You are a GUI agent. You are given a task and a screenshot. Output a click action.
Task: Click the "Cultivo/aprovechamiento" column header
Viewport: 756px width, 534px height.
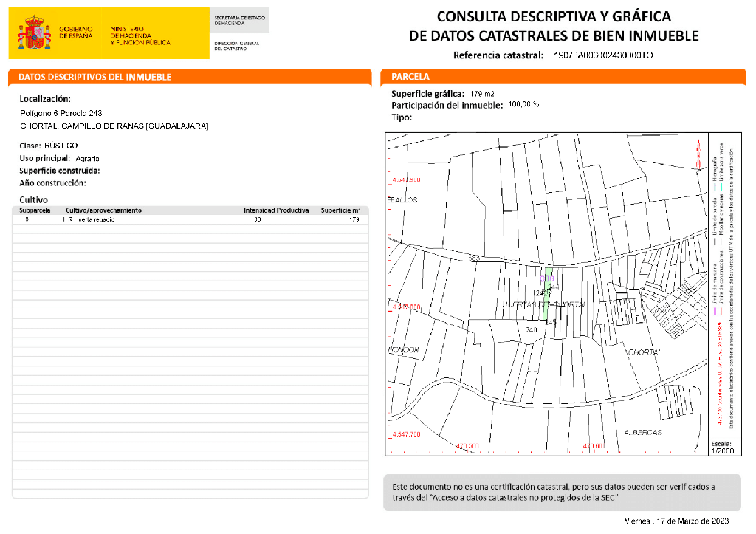[103, 210]
